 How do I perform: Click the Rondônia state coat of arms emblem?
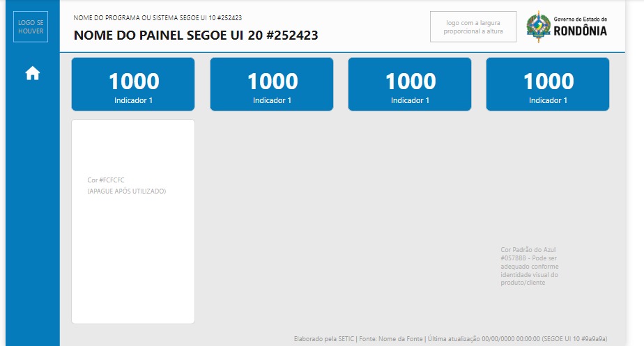(x=539, y=26)
